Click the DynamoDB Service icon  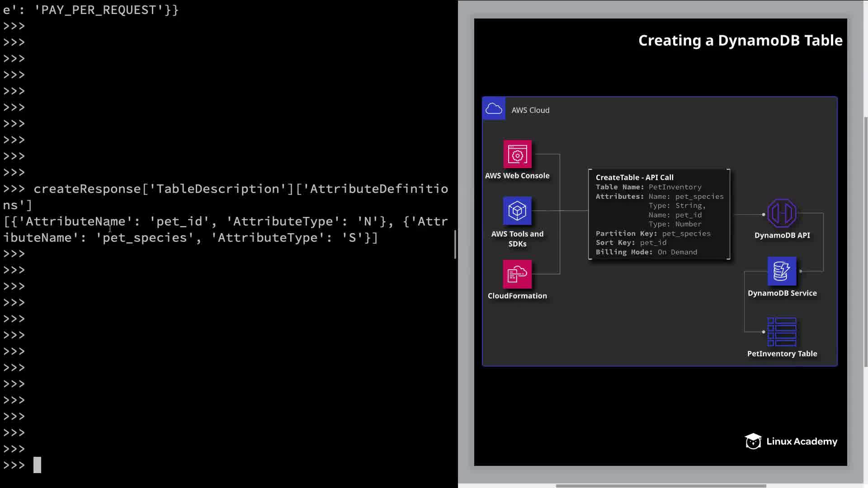782,271
